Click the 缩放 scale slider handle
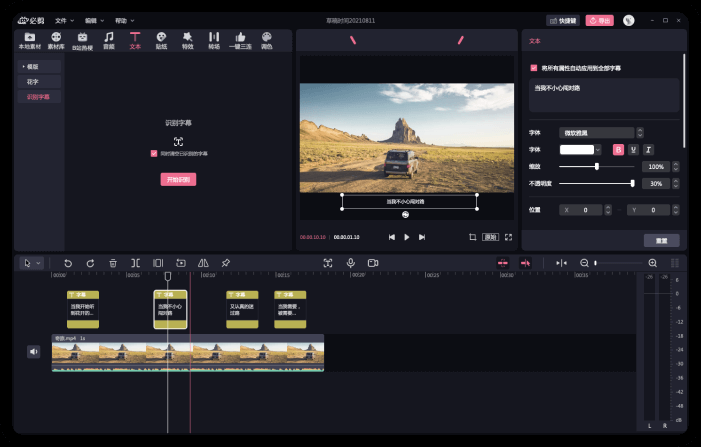Viewport: 701px width, 447px height. coord(597,166)
